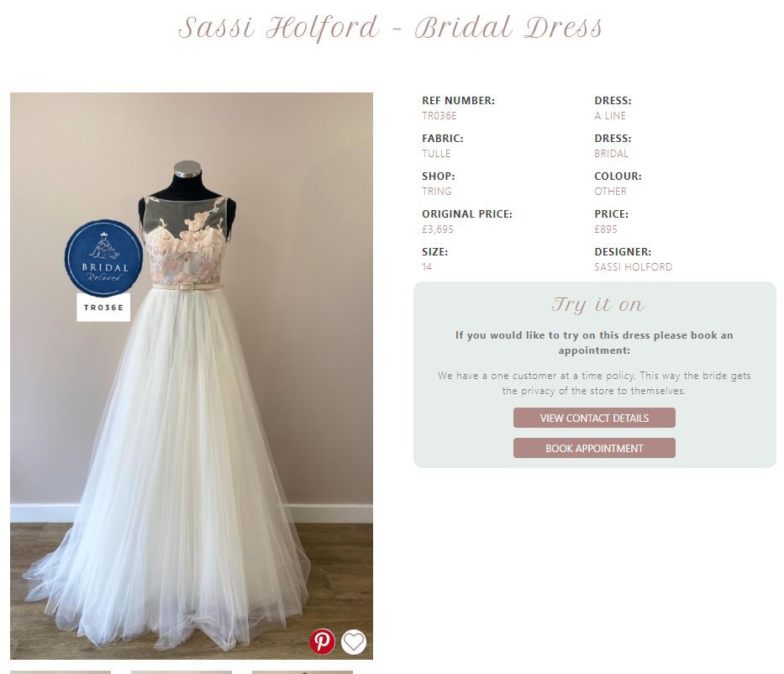Select the third thumbnail below the photo
This screenshot has width=784, height=674.
pos(303,672)
